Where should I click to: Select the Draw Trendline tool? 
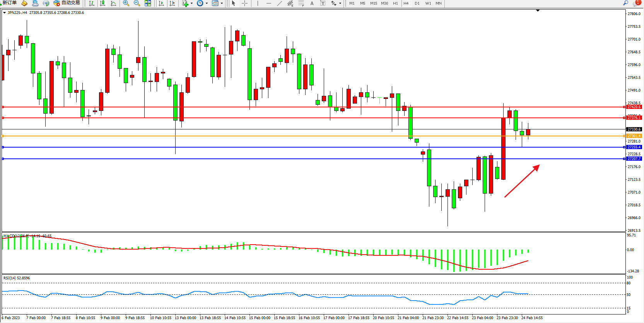[280, 3]
